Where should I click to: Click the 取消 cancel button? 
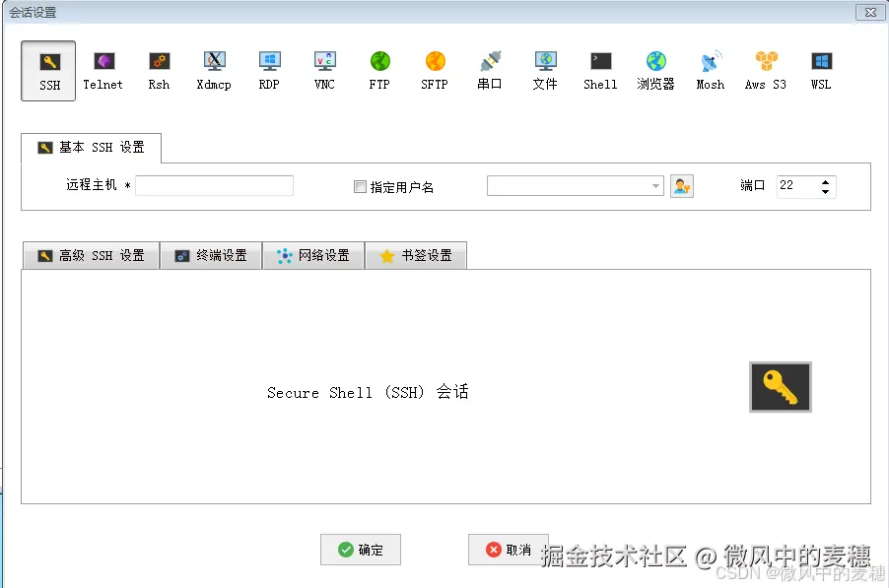coord(508,551)
